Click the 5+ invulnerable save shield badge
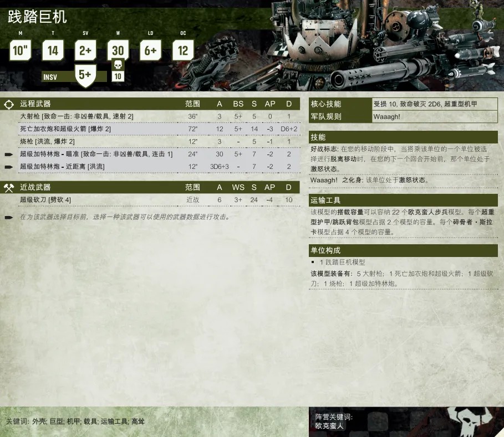 click(85, 75)
